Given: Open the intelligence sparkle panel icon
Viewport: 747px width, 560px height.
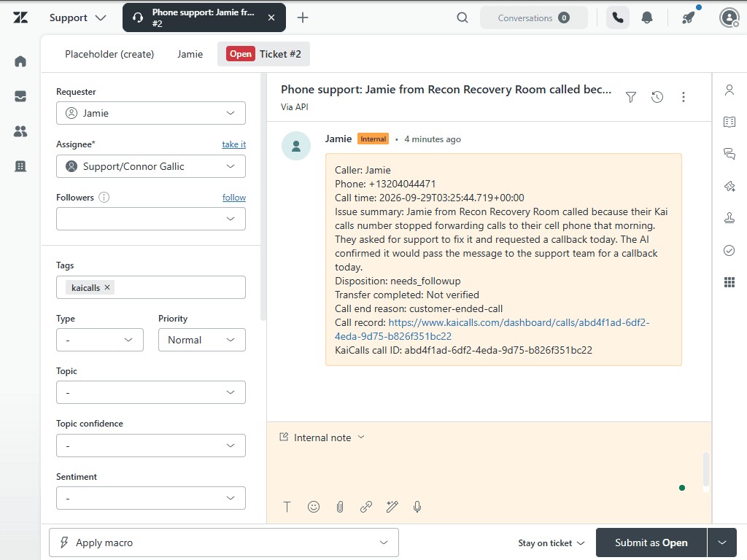Looking at the screenshot, I should 729,186.
